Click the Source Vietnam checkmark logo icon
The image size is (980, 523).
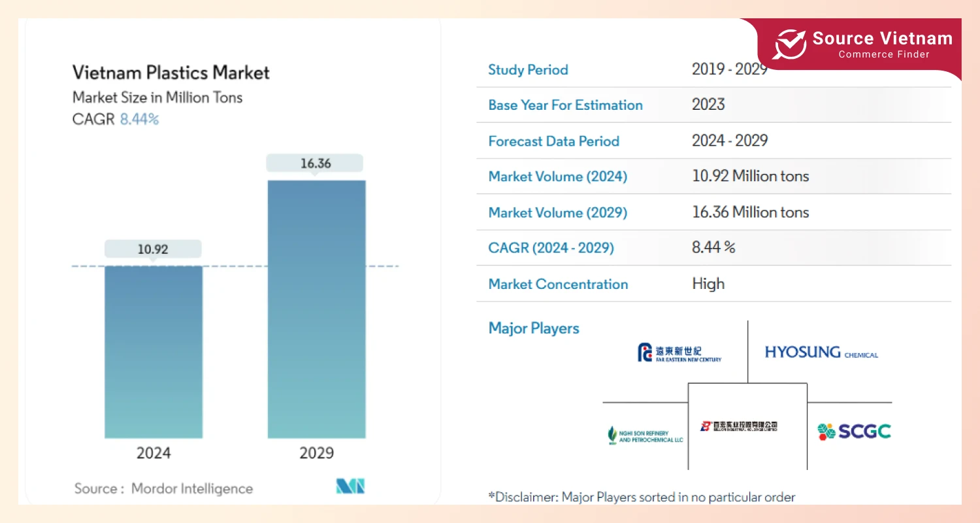[x=789, y=44]
